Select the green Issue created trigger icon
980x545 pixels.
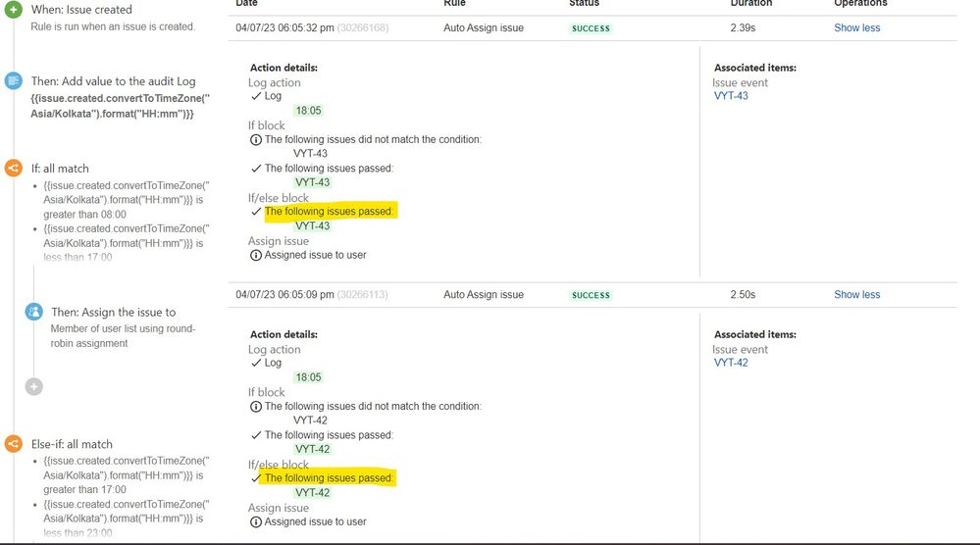(x=13, y=10)
